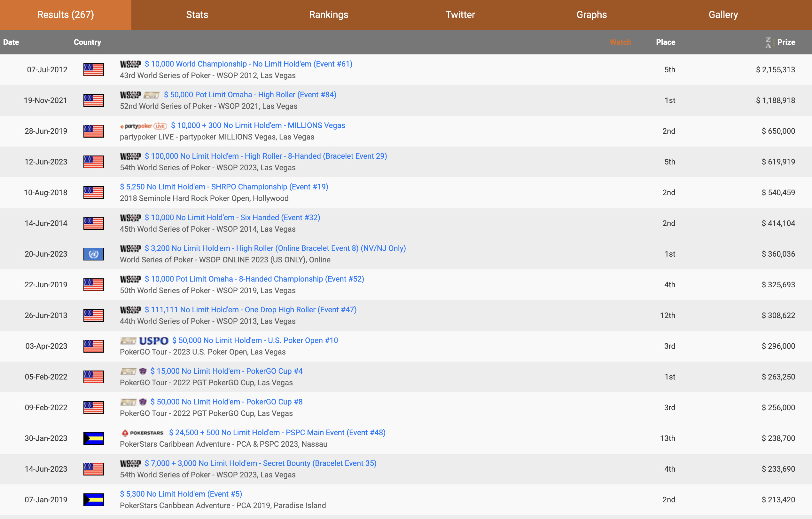Click the PokerStars logo in the PSPC row
The height and width of the screenshot is (519, 812).
(x=143, y=433)
